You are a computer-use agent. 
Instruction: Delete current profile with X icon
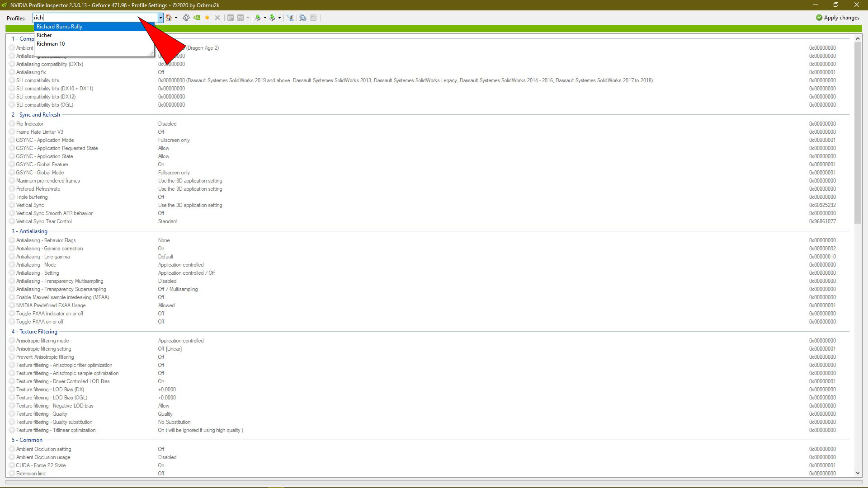point(217,18)
